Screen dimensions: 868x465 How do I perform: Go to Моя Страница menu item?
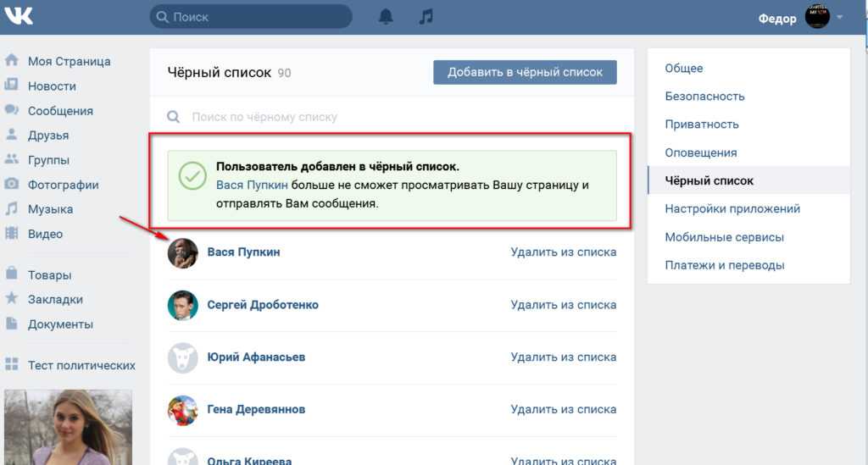[x=70, y=61]
